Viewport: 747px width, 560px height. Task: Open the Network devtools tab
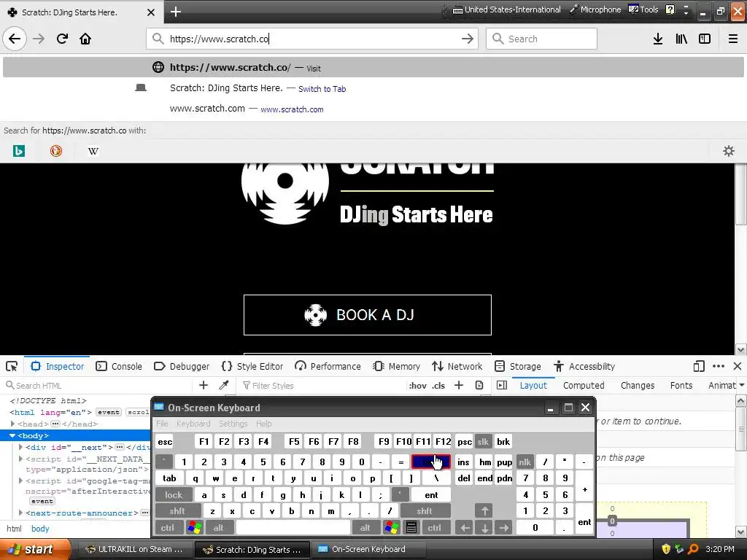[457, 366]
